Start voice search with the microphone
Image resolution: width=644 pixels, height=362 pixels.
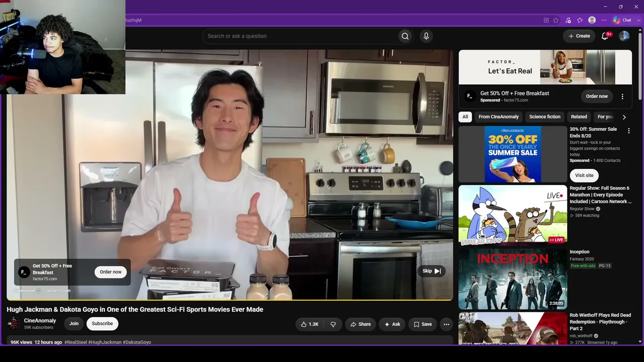426,36
